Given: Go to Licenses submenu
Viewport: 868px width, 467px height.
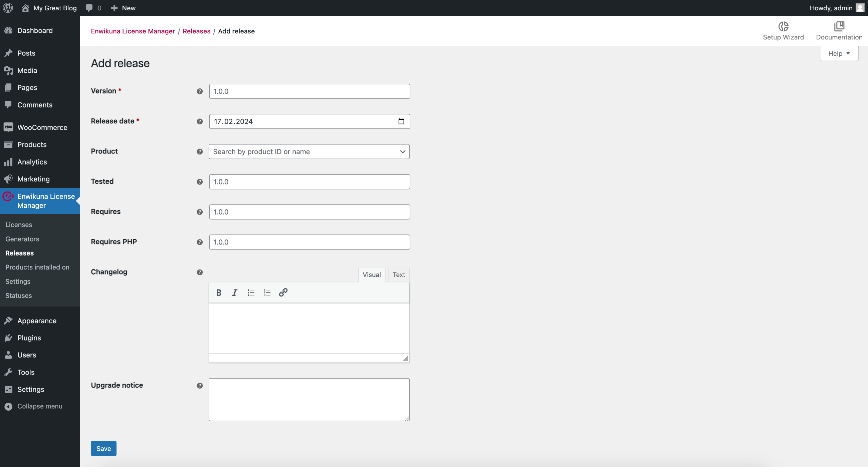Looking at the screenshot, I should point(19,224).
